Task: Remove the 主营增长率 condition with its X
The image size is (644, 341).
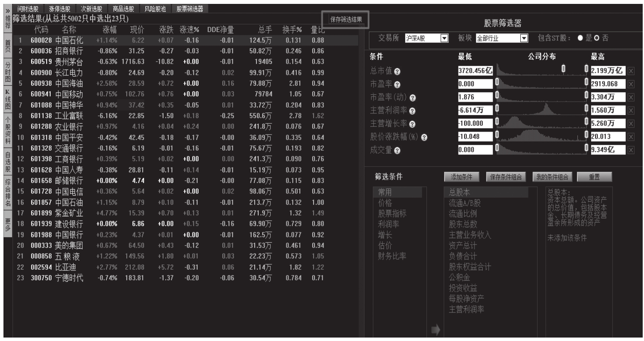Action: point(631,124)
